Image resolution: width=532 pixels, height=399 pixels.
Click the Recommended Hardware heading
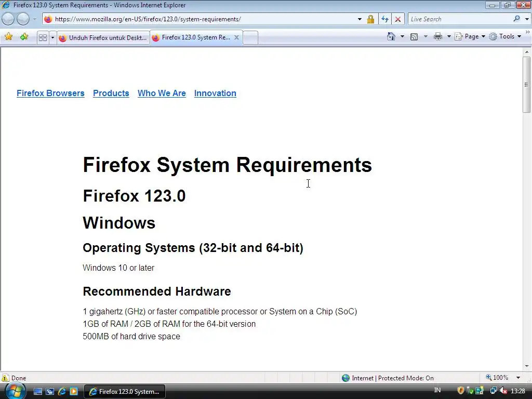157,291
